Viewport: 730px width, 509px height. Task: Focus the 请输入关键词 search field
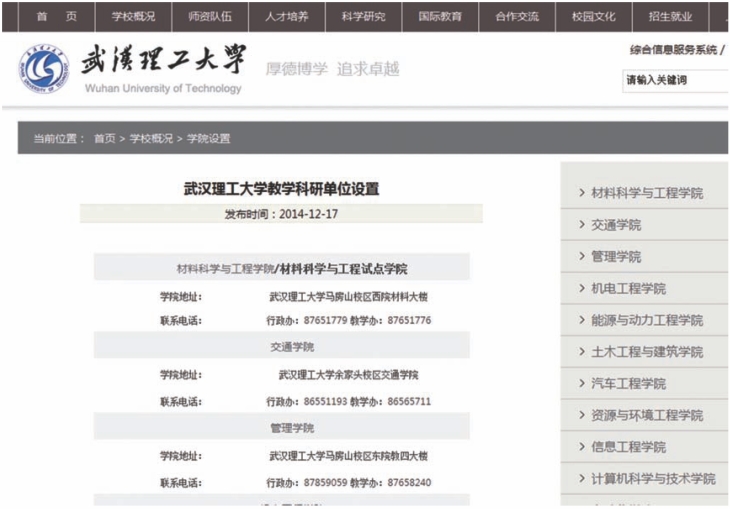tap(675, 81)
